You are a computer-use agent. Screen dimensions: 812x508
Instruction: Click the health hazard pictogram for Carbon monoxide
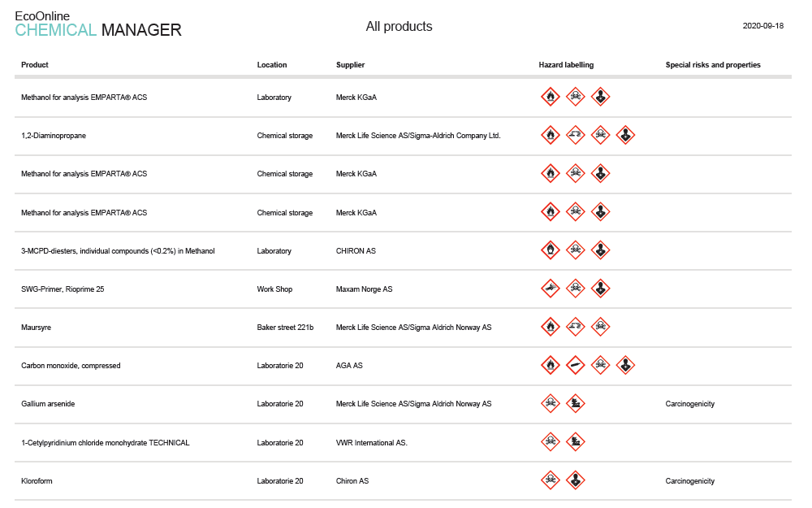[625, 365]
